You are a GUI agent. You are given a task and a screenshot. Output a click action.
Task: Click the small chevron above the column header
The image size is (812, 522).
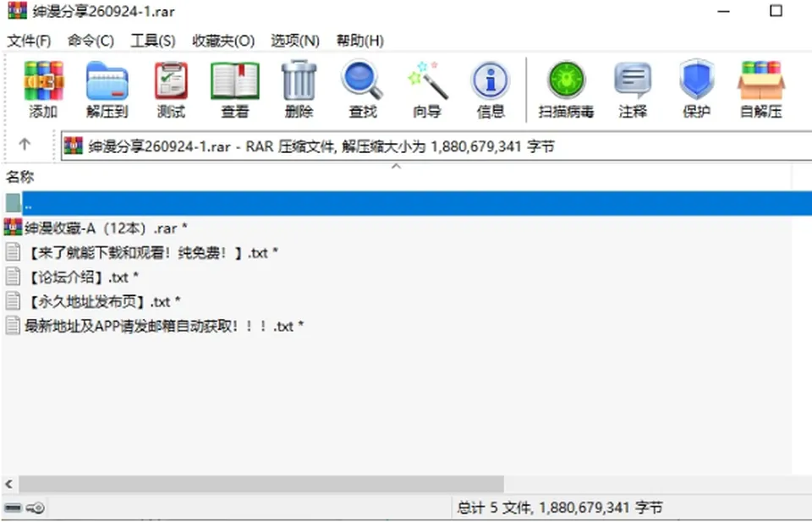[x=396, y=166]
